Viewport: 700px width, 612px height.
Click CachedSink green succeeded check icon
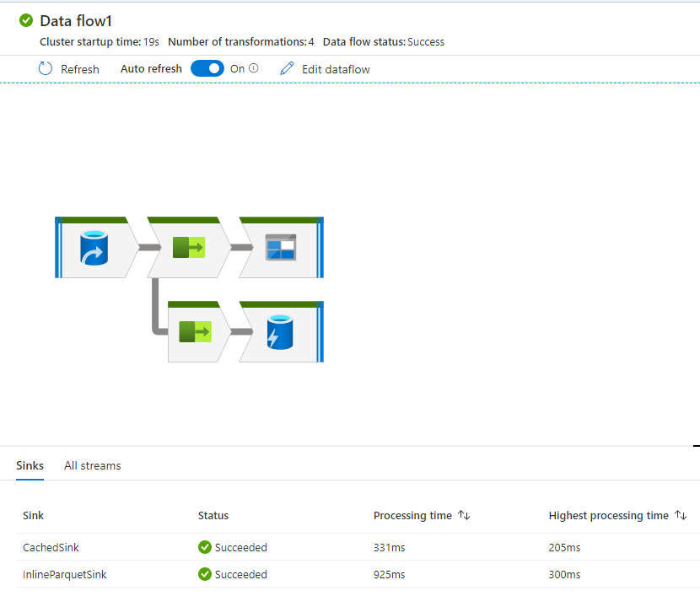click(205, 547)
